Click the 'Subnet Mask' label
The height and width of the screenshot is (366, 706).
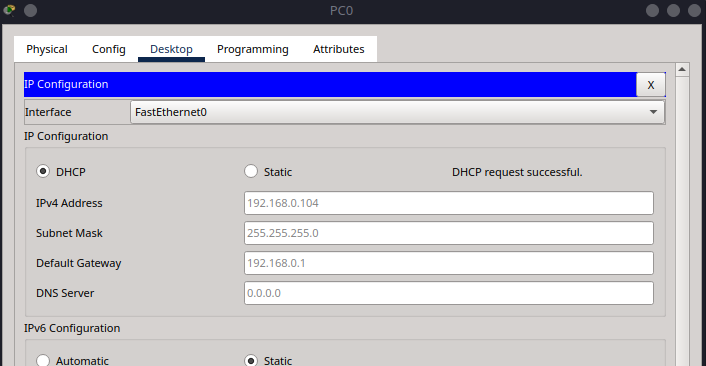tap(69, 233)
